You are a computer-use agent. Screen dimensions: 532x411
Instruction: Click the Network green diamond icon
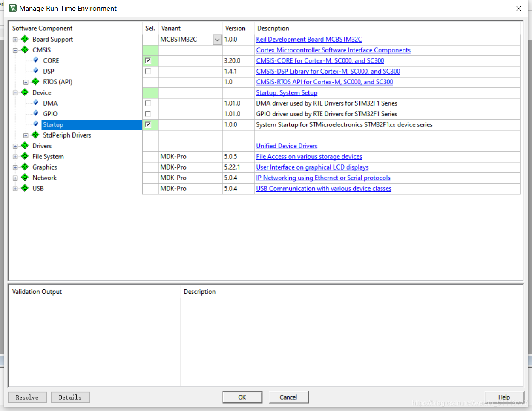[x=25, y=178]
